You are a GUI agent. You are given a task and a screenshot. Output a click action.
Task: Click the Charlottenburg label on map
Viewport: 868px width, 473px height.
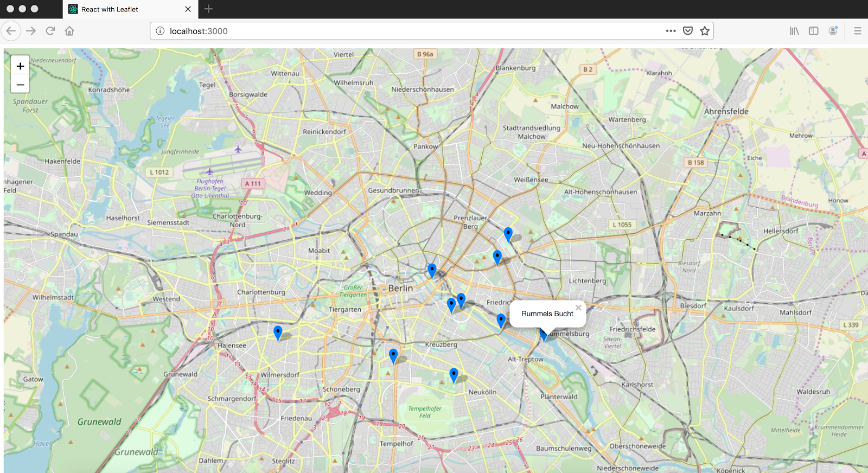point(261,292)
